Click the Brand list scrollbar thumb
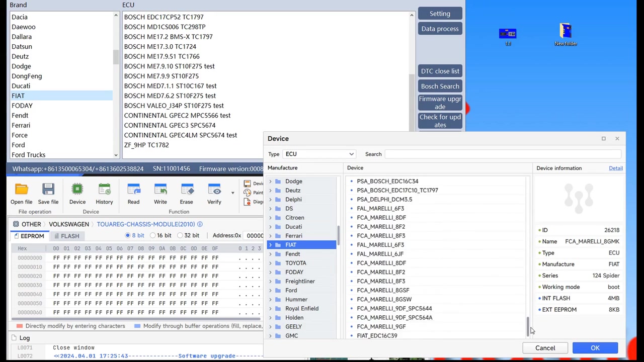 [116, 57]
